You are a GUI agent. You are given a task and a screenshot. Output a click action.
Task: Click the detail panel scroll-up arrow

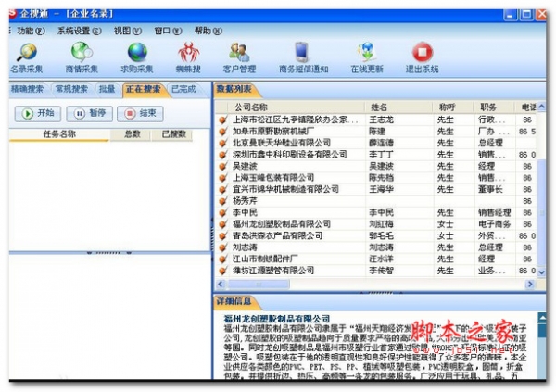tap(542, 318)
